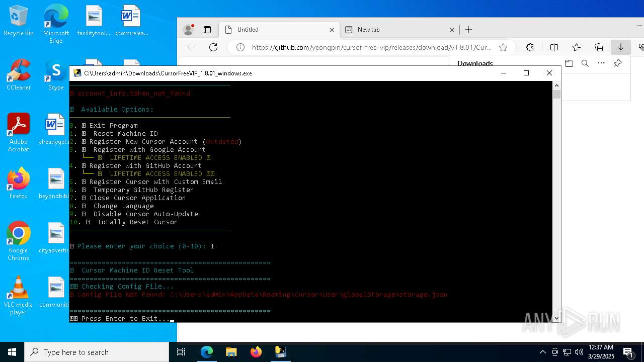Close the Untitled tab
This screenshot has width=644, height=362.
coord(332,30)
